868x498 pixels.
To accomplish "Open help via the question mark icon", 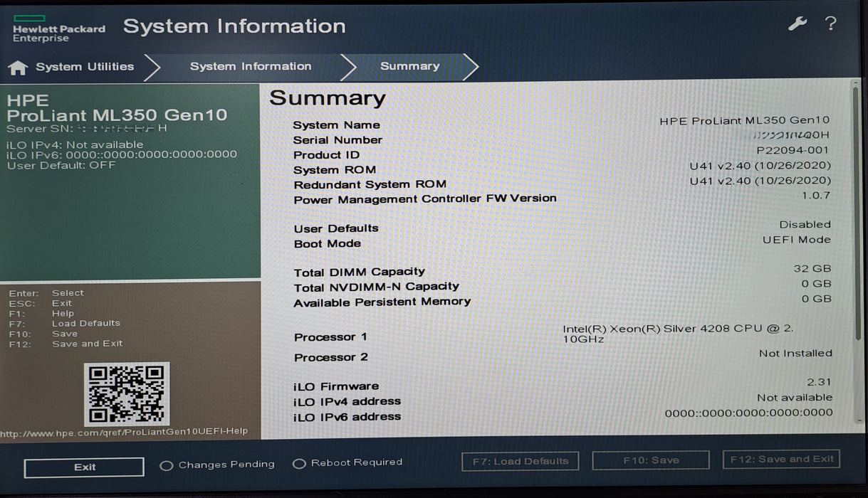I will [830, 23].
